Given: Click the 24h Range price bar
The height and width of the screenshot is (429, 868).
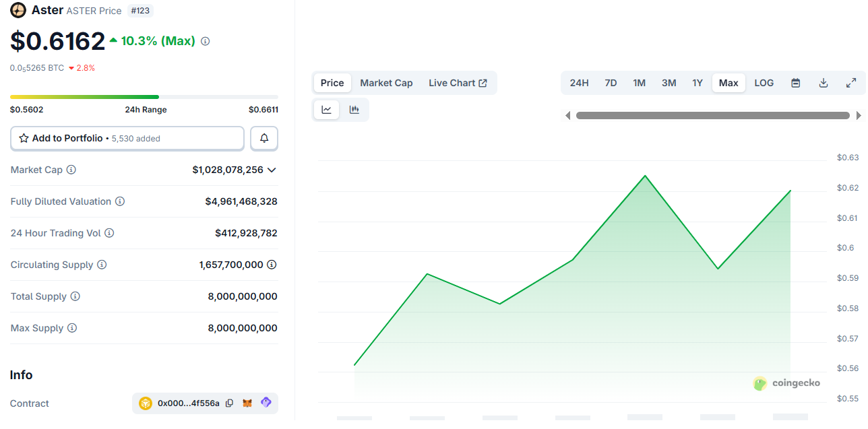Looking at the screenshot, I should coord(144,97).
